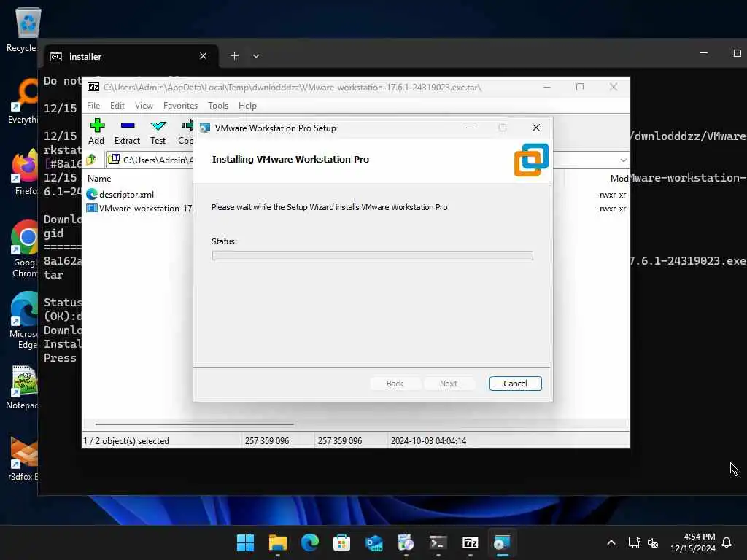Open a new terminal tab
This screenshot has height=560, width=747.
pos(234,56)
